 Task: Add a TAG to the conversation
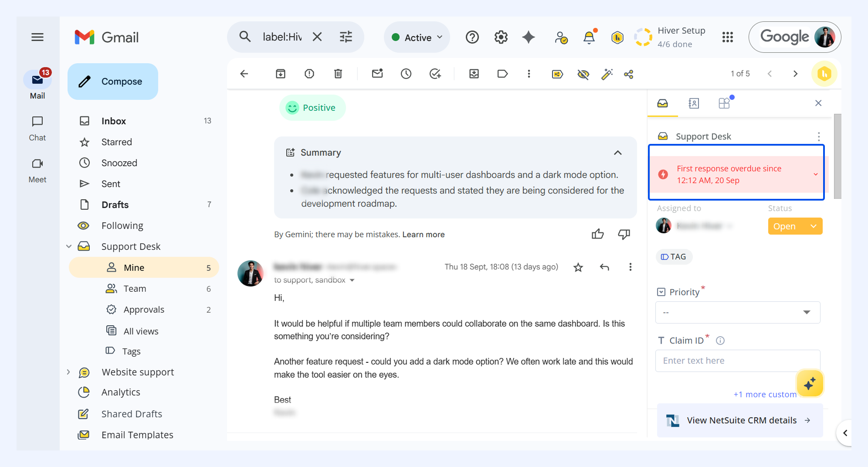(674, 257)
